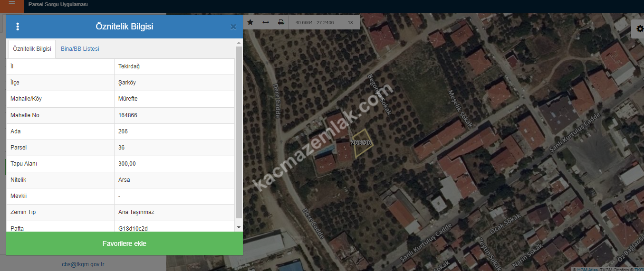Image resolution: width=644 pixels, height=271 pixels.
Task: Select the Öznitelik Bilgisi tab
Action: click(x=32, y=49)
